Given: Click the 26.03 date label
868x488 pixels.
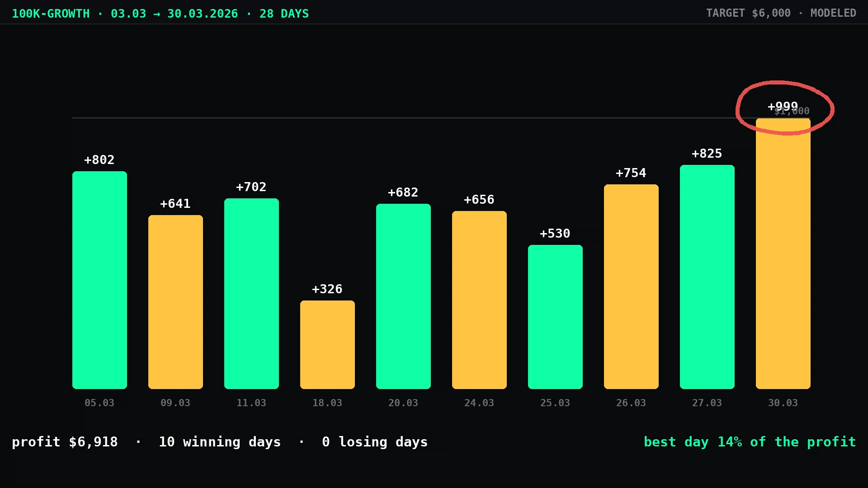Looking at the screenshot, I should click(631, 403).
